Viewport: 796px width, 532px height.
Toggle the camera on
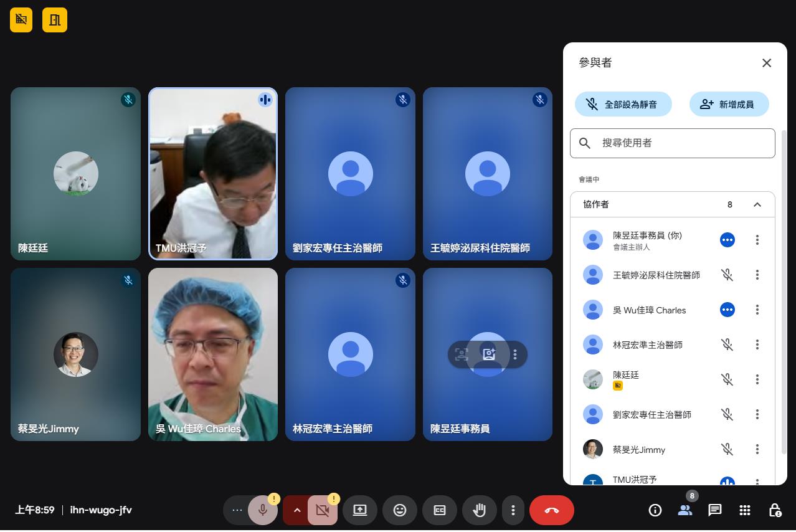322,510
